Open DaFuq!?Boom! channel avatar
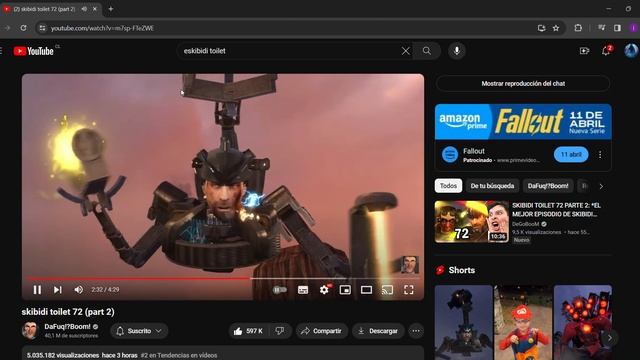This screenshot has width=640, height=360. (30, 331)
